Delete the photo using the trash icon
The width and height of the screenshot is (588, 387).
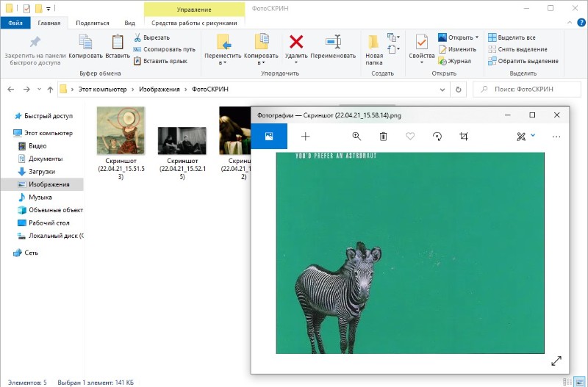click(x=383, y=137)
